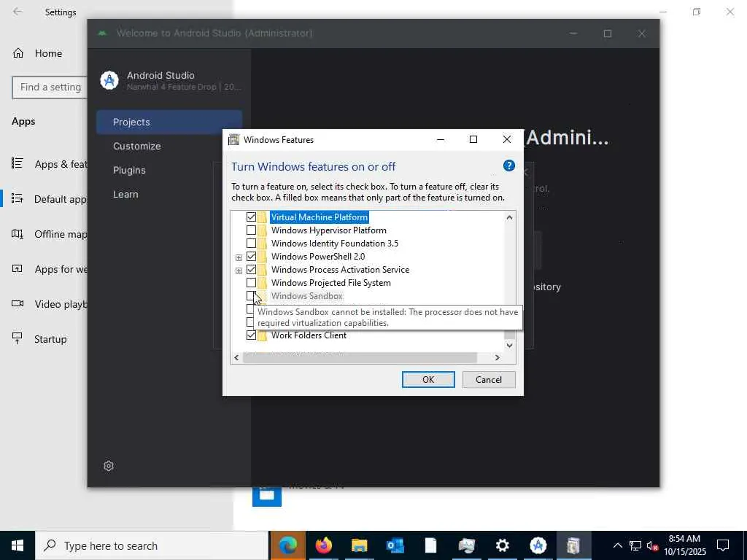Select the Work Folders Client label
This screenshot has height=560, width=747.
point(309,335)
